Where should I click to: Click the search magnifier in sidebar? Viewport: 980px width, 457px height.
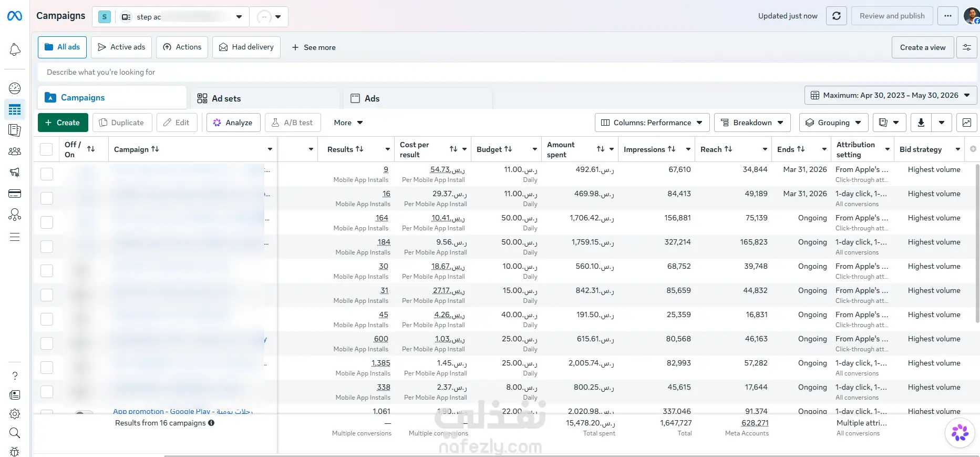coord(15,433)
